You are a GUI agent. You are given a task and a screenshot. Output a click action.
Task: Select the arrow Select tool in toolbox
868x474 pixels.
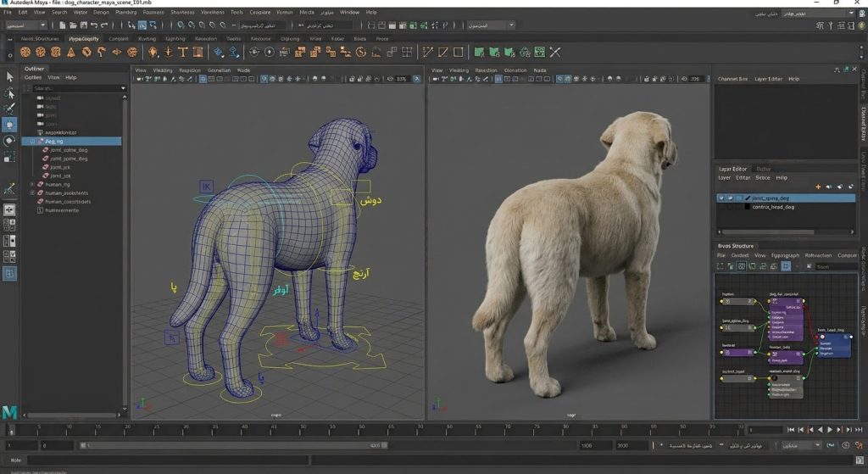pyautogui.click(x=9, y=77)
